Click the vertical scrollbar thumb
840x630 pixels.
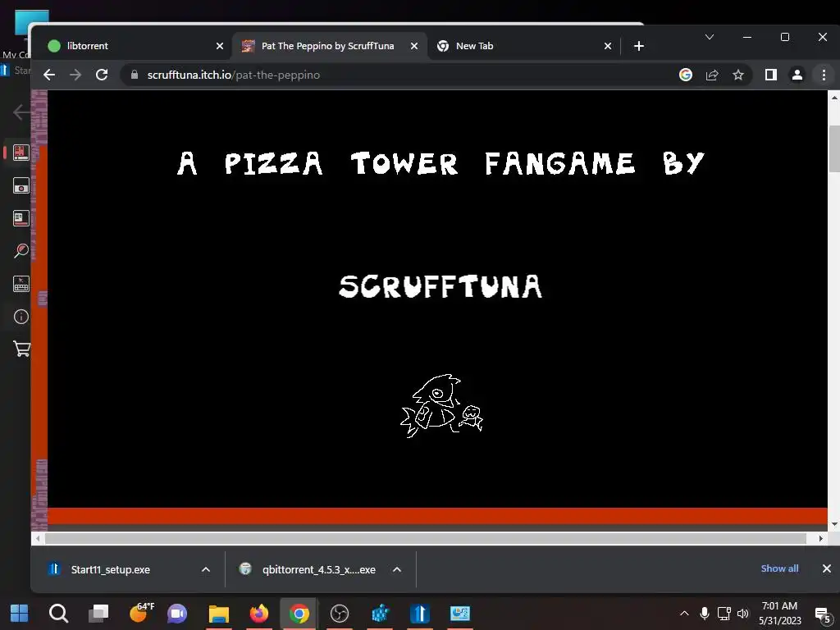click(834, 149)
